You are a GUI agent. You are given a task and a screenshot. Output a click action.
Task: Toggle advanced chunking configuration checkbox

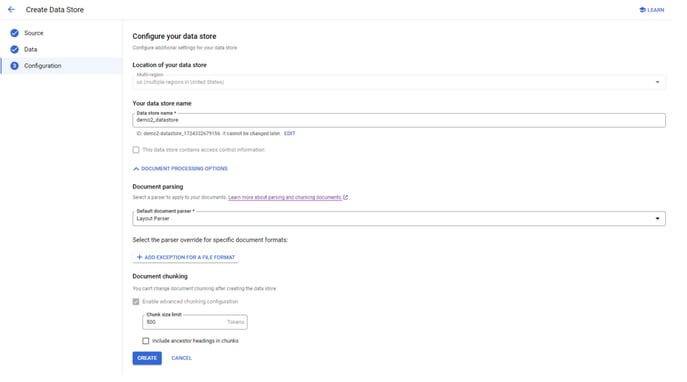[136, 301]
